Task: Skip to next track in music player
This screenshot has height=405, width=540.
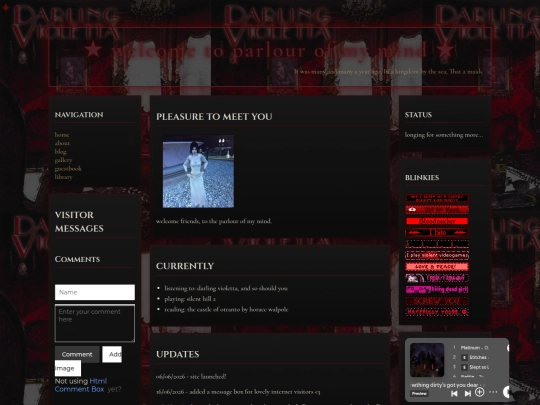Action: [x=467, y=393]
